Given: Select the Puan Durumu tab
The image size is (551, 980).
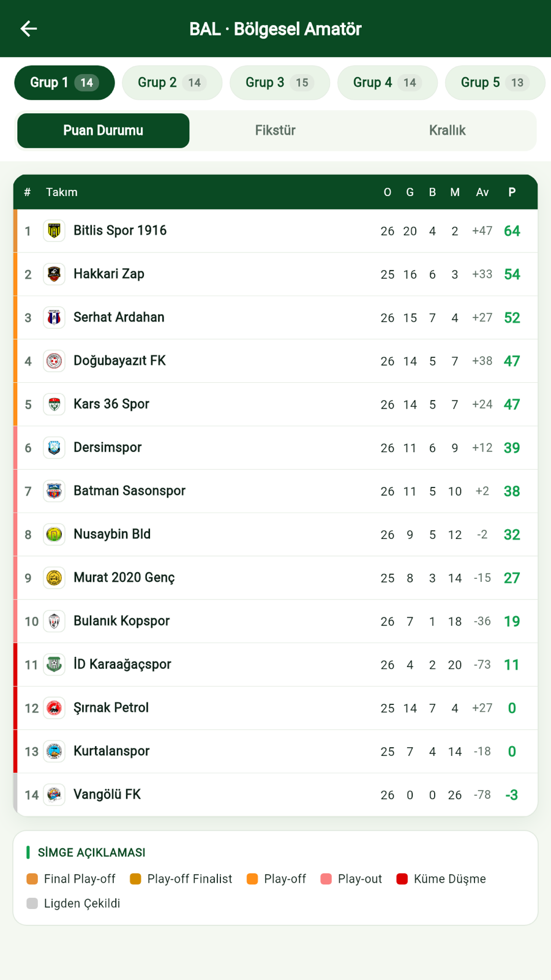Looking at the screenshot, I should coord(103,130).
